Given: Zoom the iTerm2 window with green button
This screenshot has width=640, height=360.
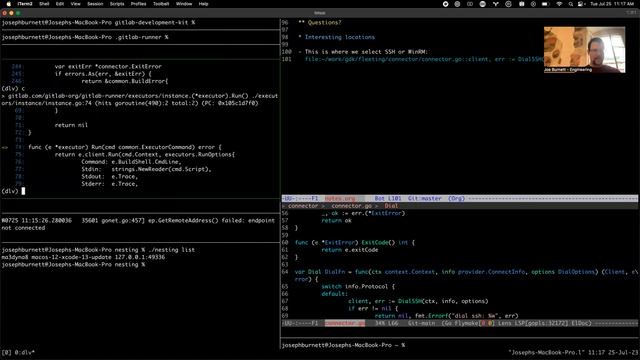Looking at the screenshot, I should click(x=18, y=13).
